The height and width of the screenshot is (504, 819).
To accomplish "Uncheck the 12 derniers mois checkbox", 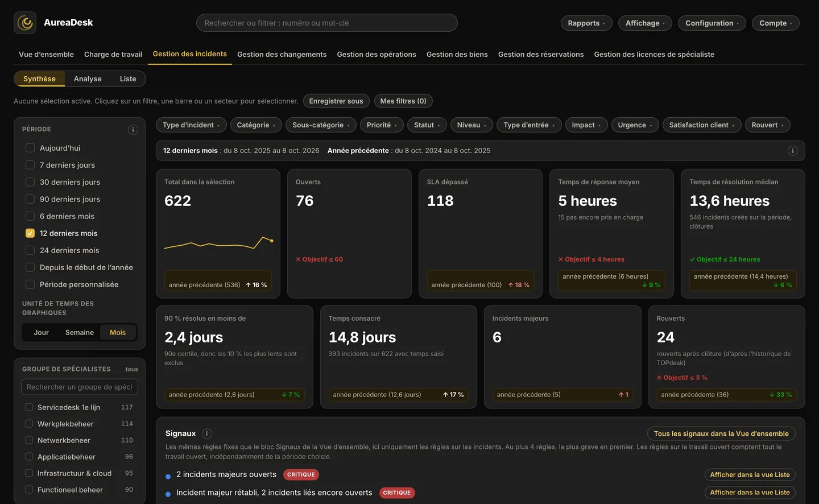I will [30, 233].
